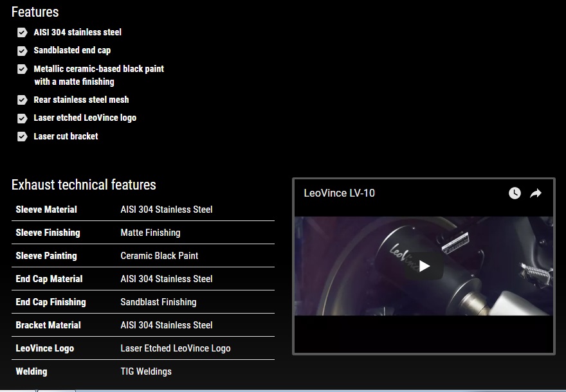Click the 'Sleeve Finishing' table label
The height and width of the screenshot is (392, 566).
pyautogui.click(x=48, y=233)
